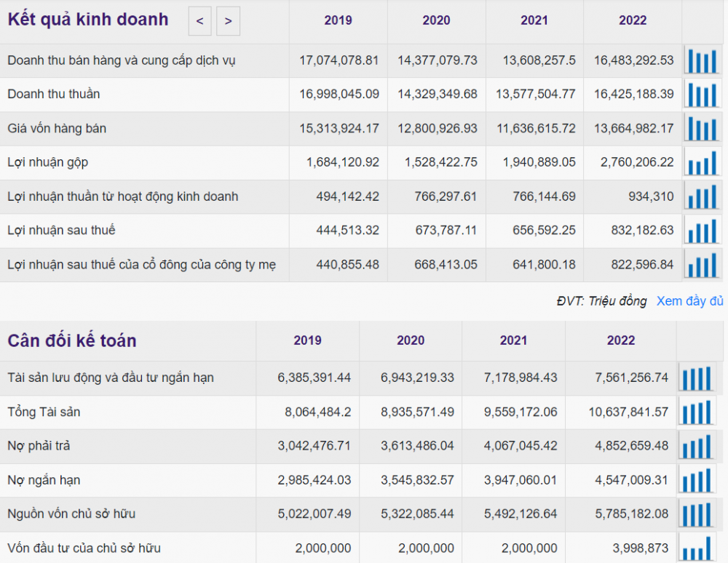The width and height of the screenshot is (728, 563).
Task: Click the value 934,310
Action: click(651, 196)
